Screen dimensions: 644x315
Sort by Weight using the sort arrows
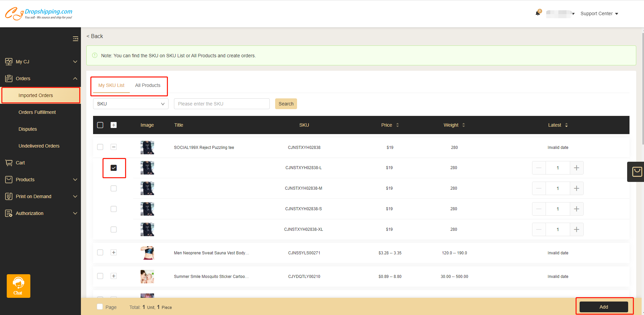(x=464, y=125)
